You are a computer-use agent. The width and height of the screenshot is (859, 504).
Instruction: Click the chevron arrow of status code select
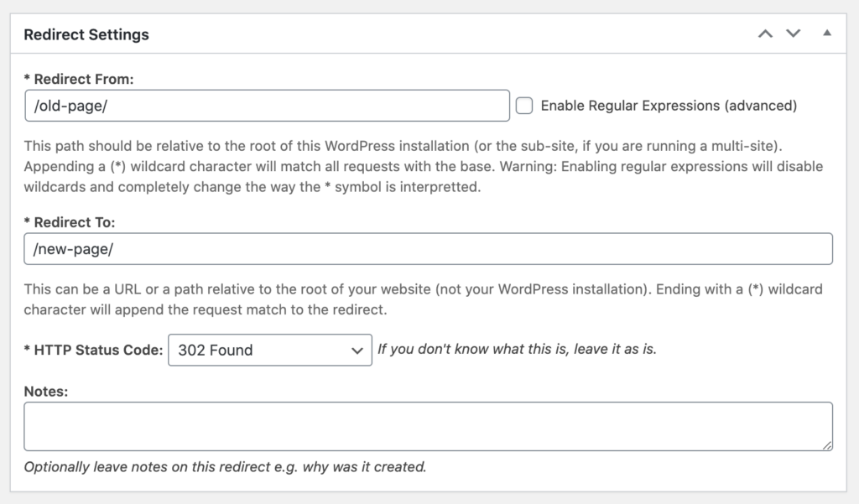click(x=357, y=351)
